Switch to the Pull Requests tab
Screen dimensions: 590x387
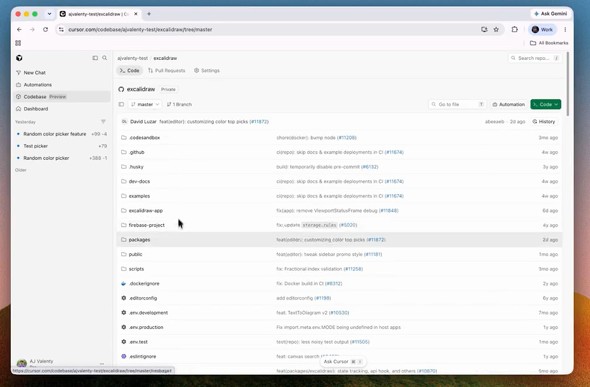coord(167,71)
